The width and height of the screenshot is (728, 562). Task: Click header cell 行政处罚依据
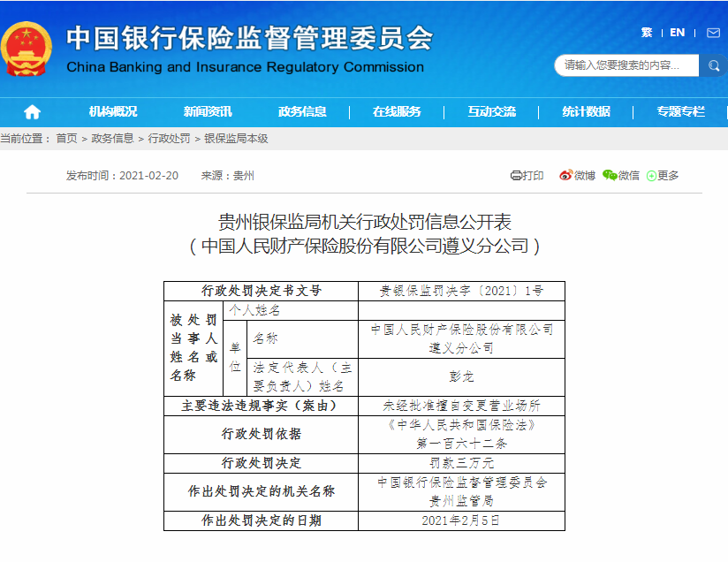click(262, 434)
